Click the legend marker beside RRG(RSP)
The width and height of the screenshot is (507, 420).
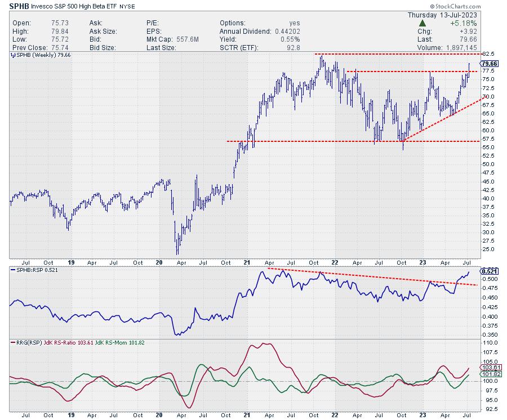coord(13,342)
